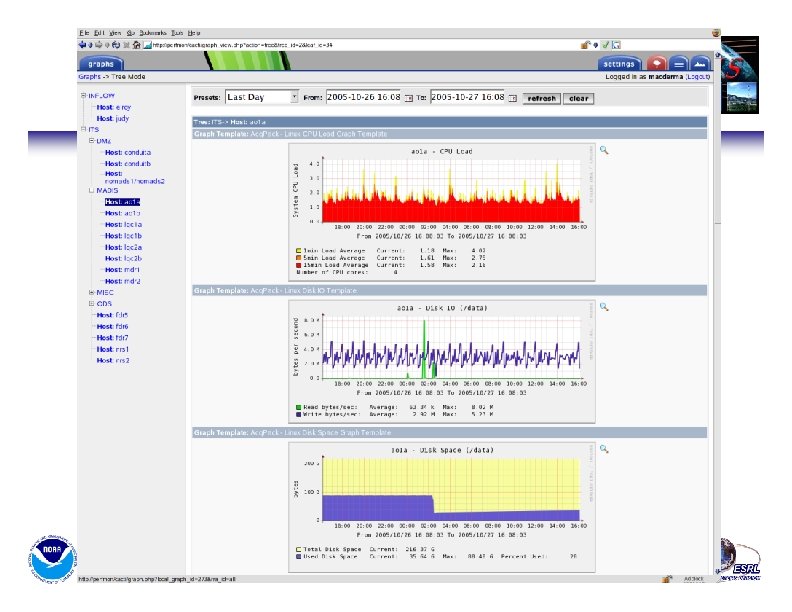Switch to the settings tab

[x=619, y=64]
